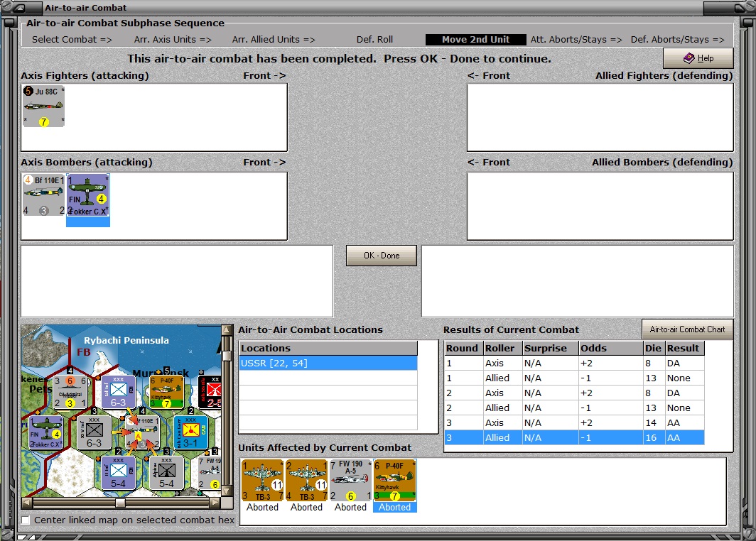Viewport: 756px width, 541px height.
Task: Click the blue 3-1 garrison counter
Action: [x=190, y=432]
